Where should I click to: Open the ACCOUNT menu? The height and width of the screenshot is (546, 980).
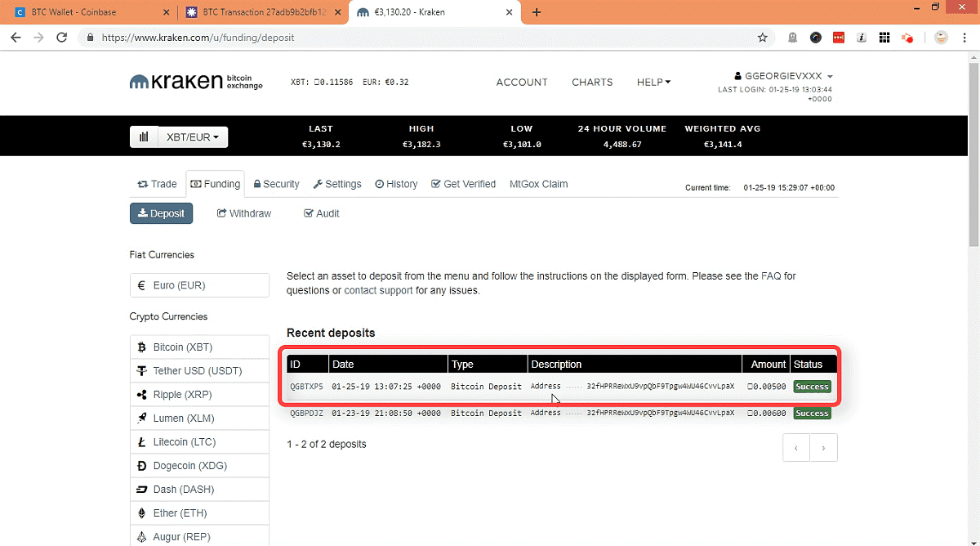[522, 83]
